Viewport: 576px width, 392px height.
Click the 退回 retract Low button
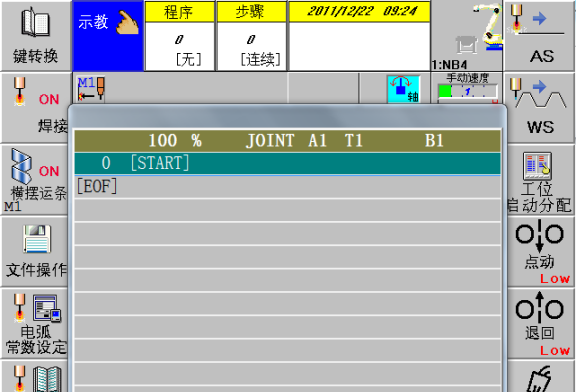click(x=540, y=324)
